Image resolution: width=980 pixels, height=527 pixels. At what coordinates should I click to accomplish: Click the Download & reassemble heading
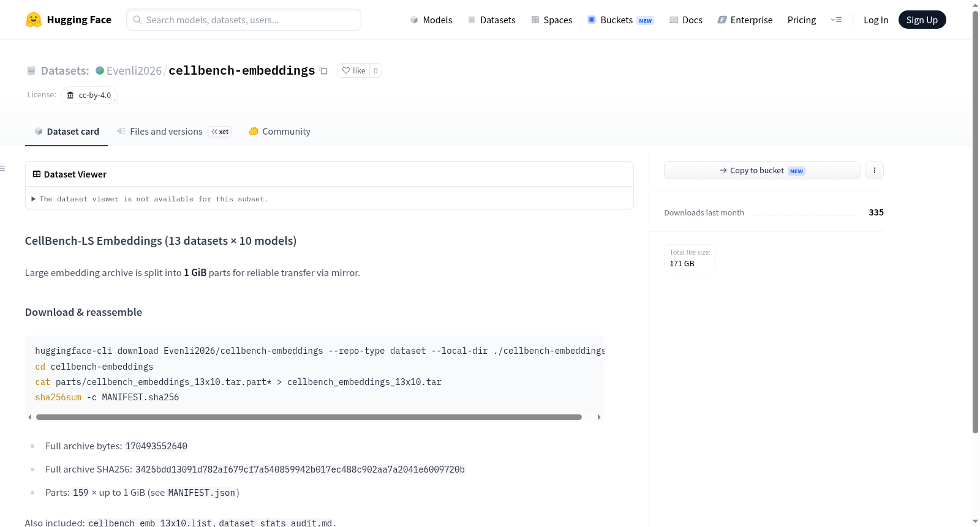(x=83, y=312)
